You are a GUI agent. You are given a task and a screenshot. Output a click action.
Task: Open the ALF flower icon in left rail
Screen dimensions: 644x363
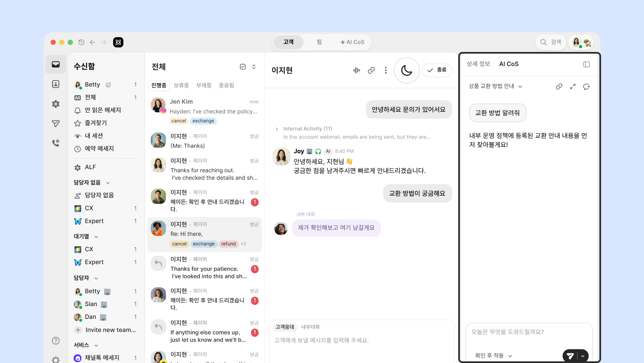tap(56, 104)
